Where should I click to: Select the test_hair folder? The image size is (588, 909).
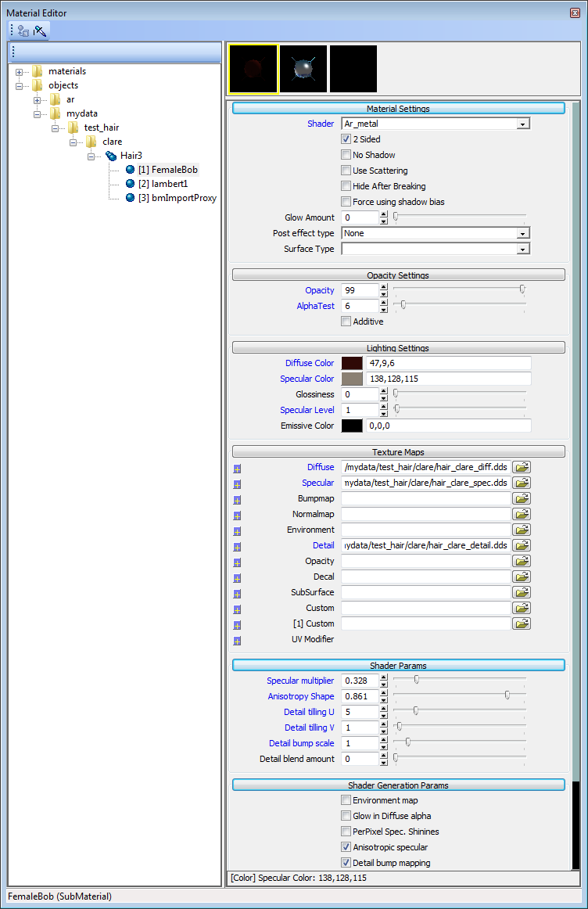102,128
